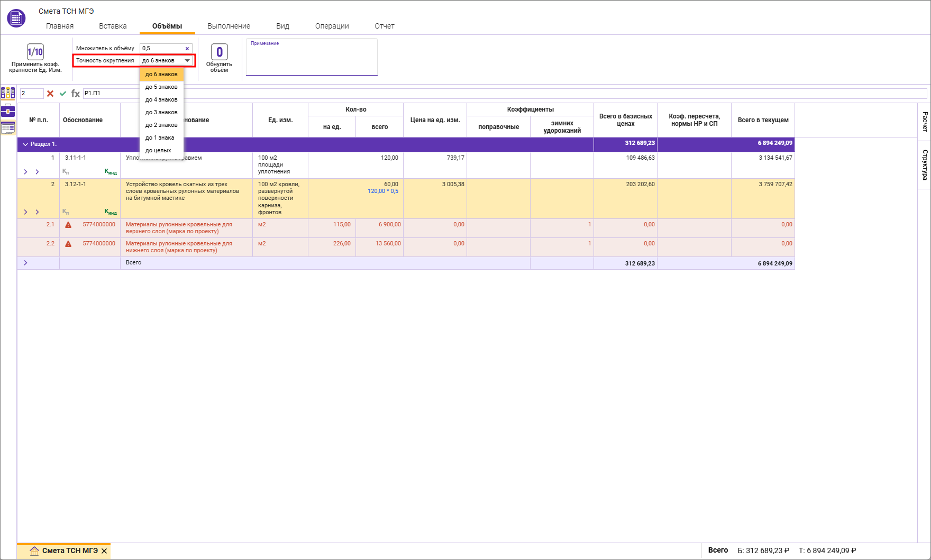Click the red X cancel formula icon

coord(50,94)
